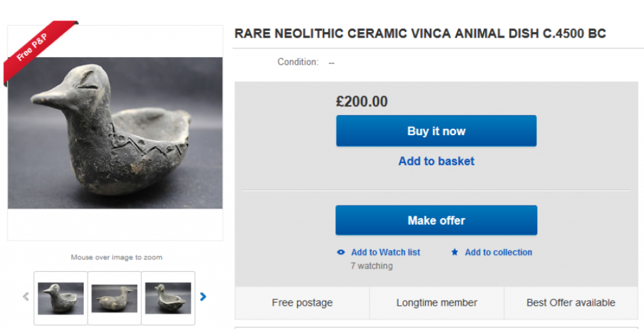Select first thumbnail of duck dish
The image size is (644, 329).
coord(60,298)
